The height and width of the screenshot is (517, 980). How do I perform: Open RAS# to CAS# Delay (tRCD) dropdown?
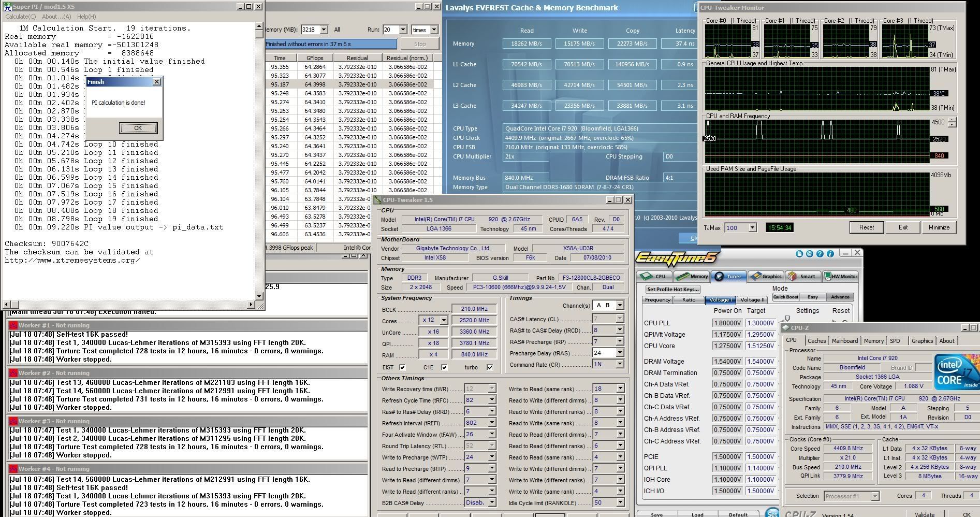620,330
